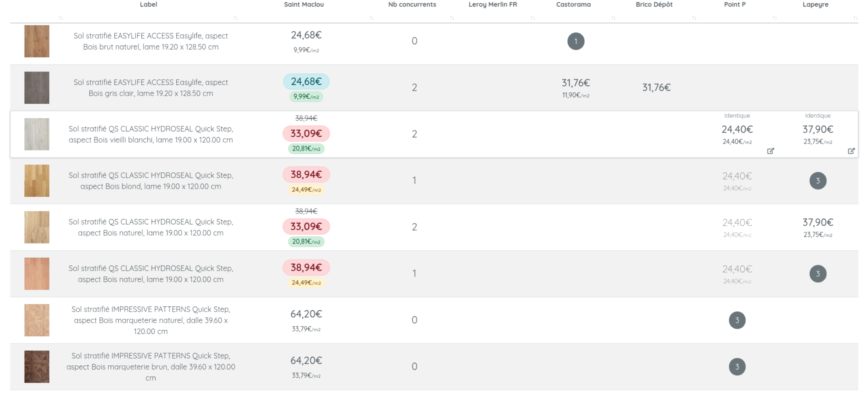Click the Saint Maclou column header
The image size is (868, 394).
(x=304, y=4)
